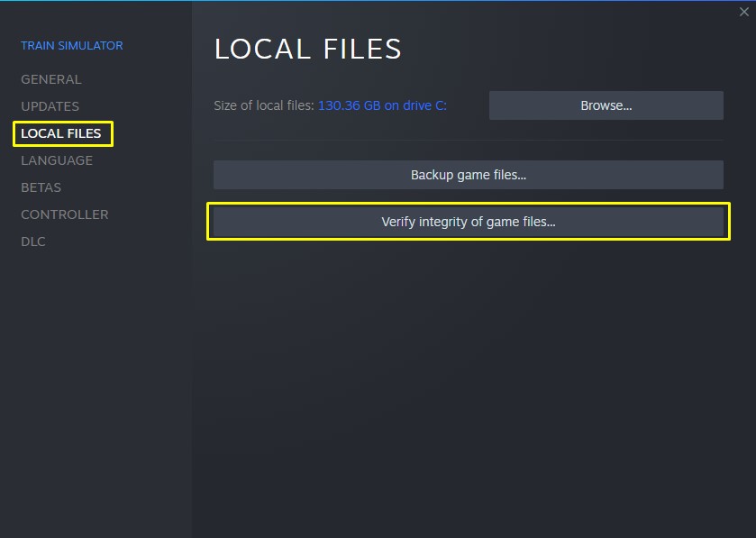Screen dimensions: 756x538
Task: Select the Local Files tab
Action: tap(60, 133)
